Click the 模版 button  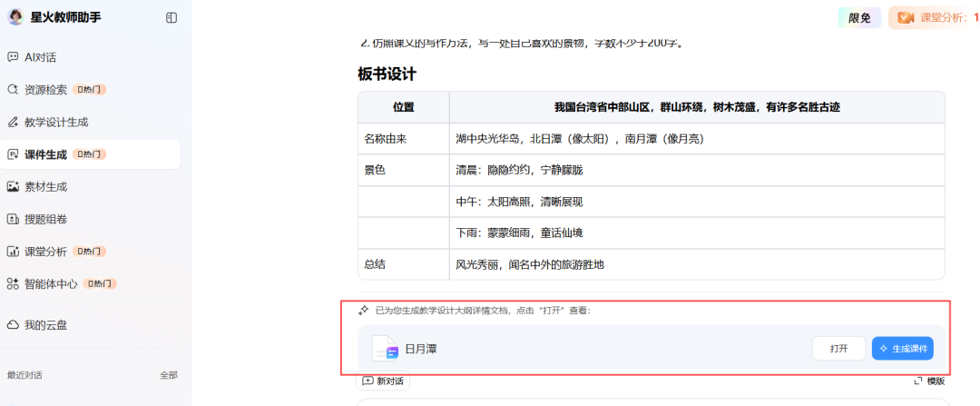coord(929,381)
